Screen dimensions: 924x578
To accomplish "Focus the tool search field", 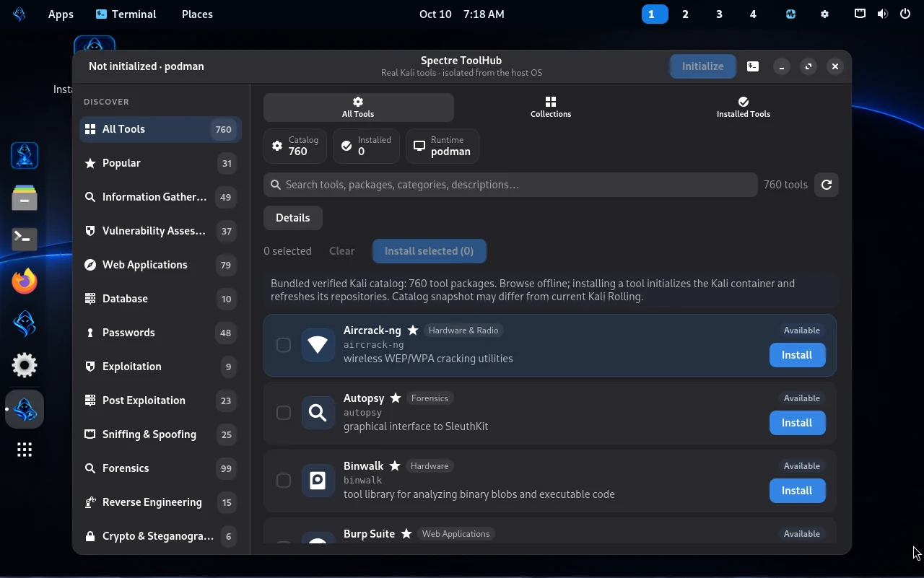I will pyautogui.click(x=510, y=185).
